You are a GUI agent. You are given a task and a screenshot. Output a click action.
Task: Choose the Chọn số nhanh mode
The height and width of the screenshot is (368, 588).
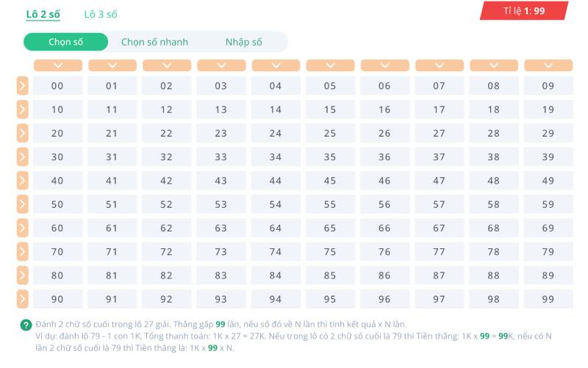click(154, 42)
